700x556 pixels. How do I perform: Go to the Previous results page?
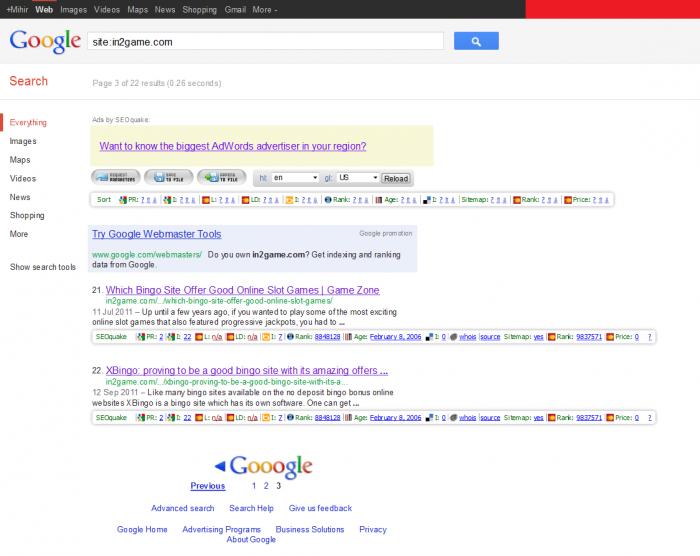coord(208,486)
